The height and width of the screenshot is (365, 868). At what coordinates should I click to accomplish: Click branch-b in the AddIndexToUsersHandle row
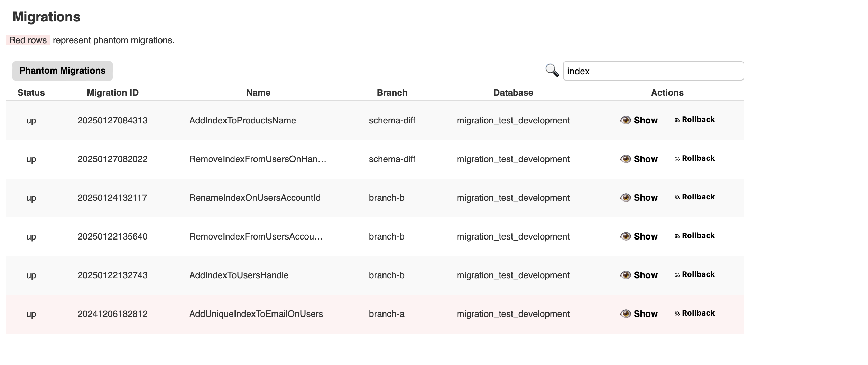pos(387,275)
